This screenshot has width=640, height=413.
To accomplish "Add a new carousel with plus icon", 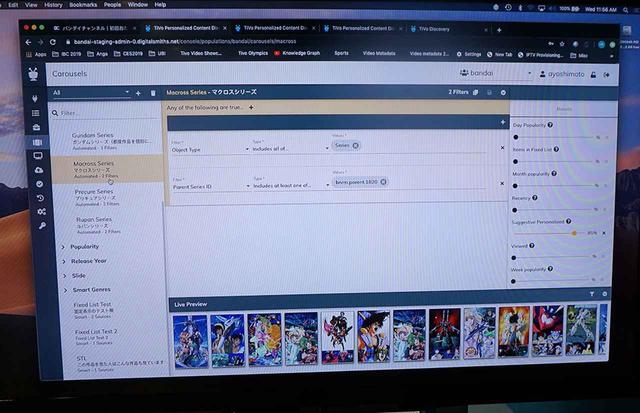I will point(138,93).
